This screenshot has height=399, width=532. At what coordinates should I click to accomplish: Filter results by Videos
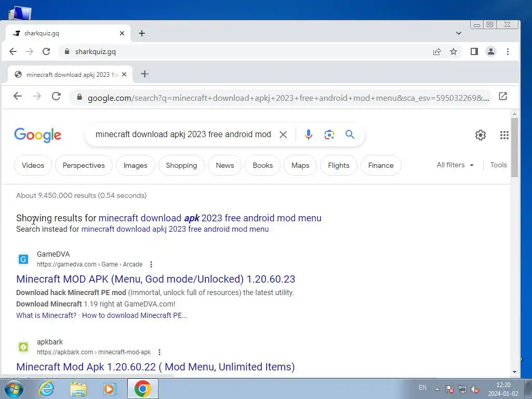pos(33,165)
